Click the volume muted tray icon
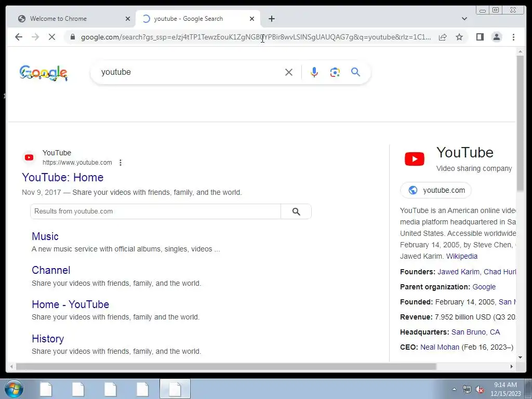Screen dimensions: 532x399 [480, 390]
